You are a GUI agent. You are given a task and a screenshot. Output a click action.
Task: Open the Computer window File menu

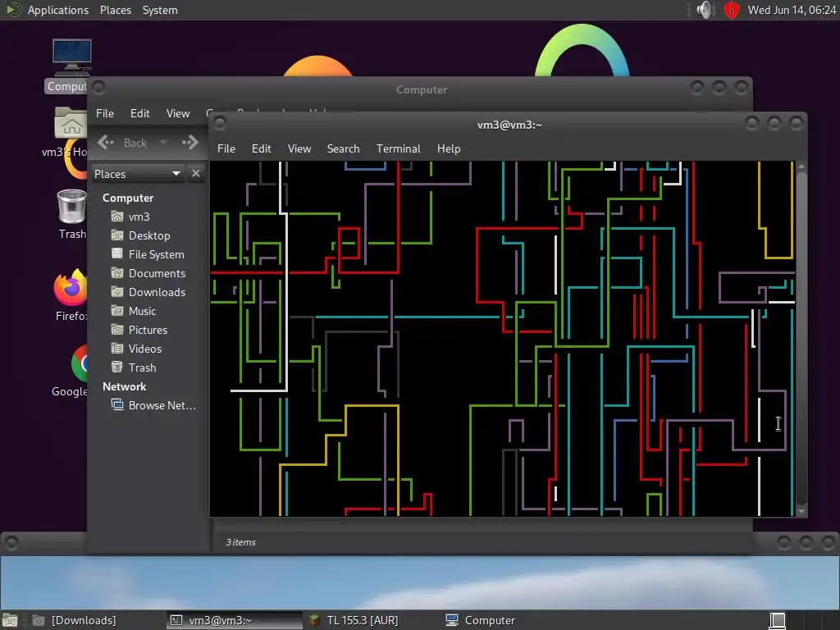tap(104, 113)
